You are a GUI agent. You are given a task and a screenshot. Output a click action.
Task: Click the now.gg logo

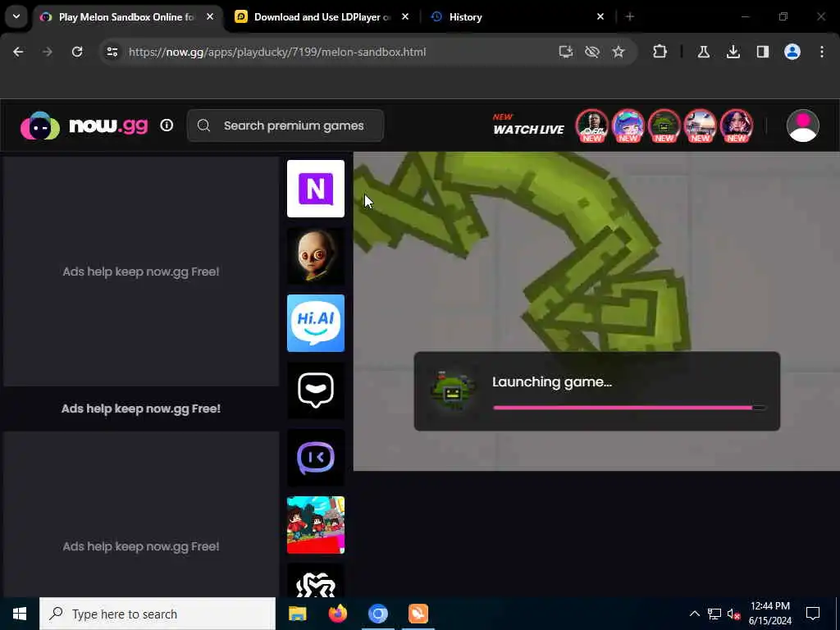point(84,126)
